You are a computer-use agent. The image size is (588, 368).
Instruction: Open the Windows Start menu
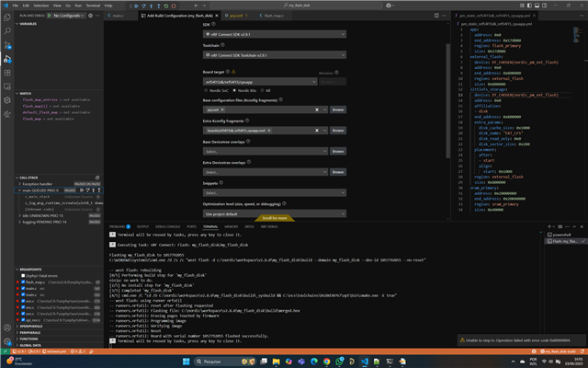(x=186, y=362)
